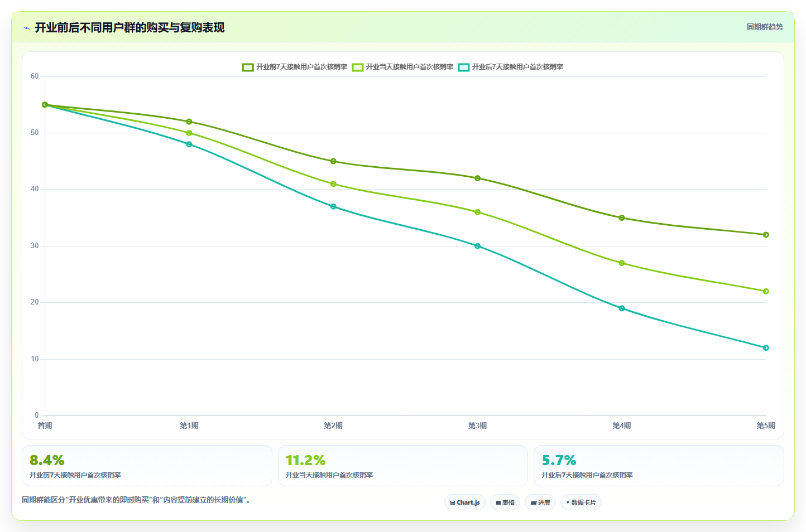This screenshot has width=806, height=532.
Task: Open the 5.7% 开业后7天 stat card
Action: pyautogui.click(x=659, y=466)
